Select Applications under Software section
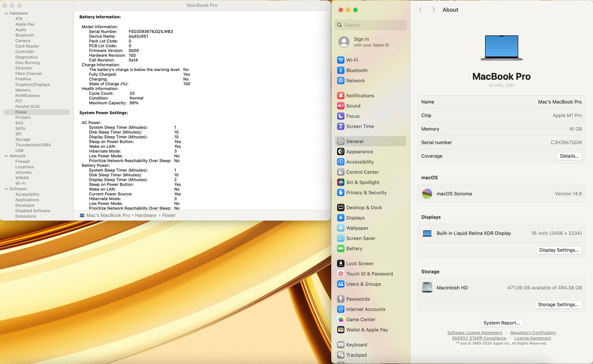The height and width of the screenshot is (364, 593). (27, 200)
